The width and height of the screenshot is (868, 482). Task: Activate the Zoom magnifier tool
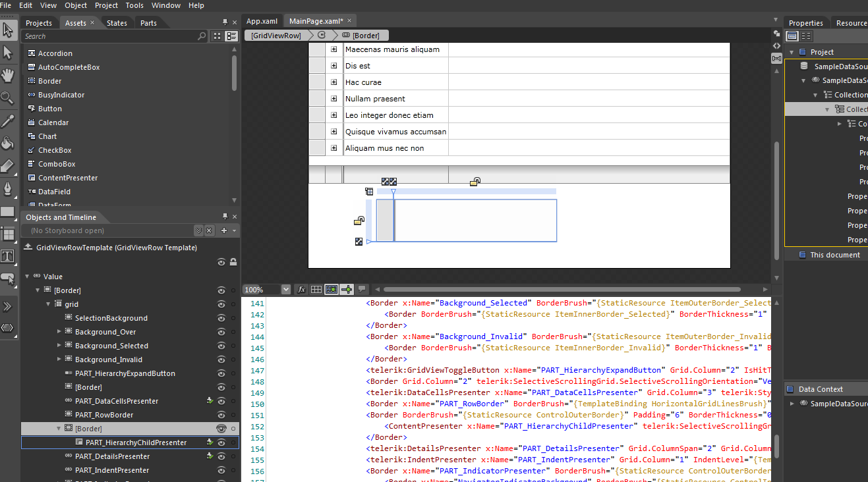pos(8,98)
